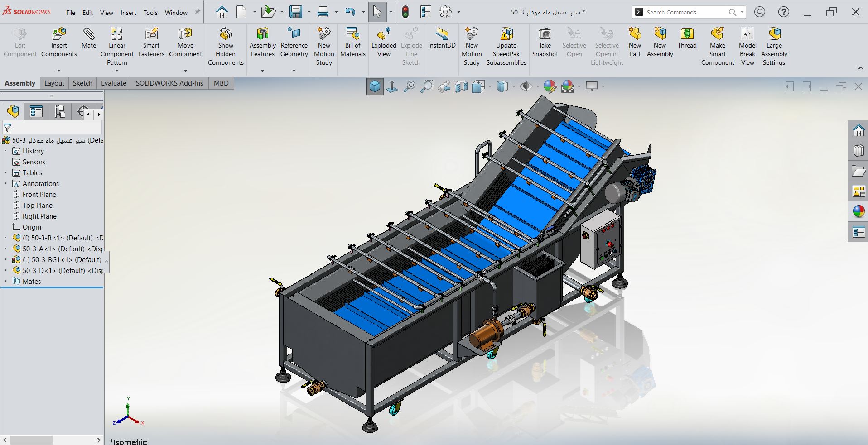Open the File menu
Screen dimensions: 868x445
(71, 13)
